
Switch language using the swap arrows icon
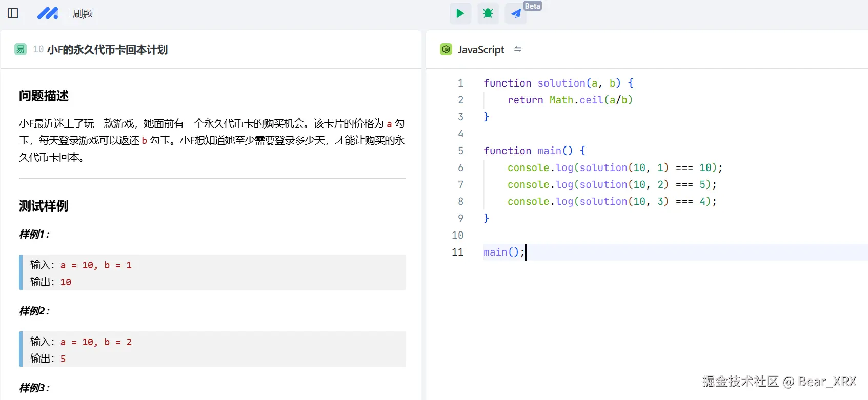(518, 49)
